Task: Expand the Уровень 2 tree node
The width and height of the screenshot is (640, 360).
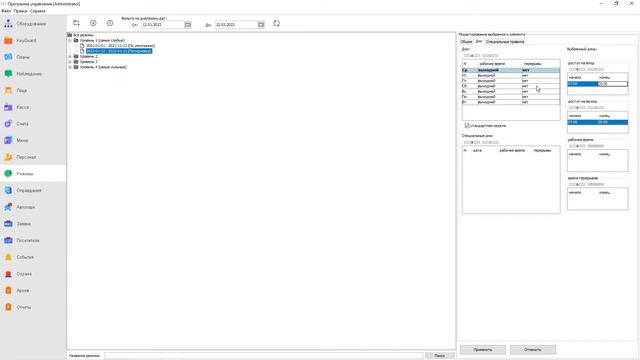Action: coord(70,56)
